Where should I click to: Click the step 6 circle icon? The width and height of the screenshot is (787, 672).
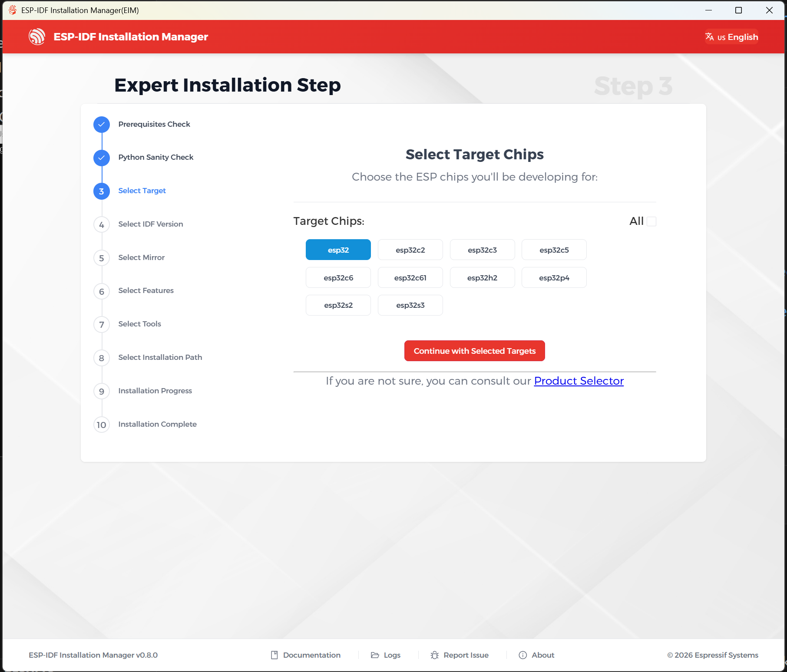click(102, 291)
